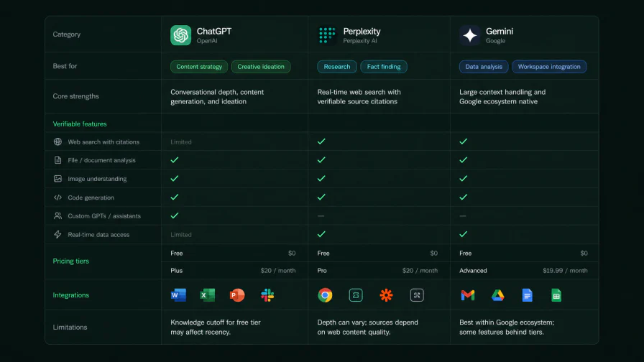Click the Slack integration icon
The image size is (644, 362).
[x=267, y=295]
